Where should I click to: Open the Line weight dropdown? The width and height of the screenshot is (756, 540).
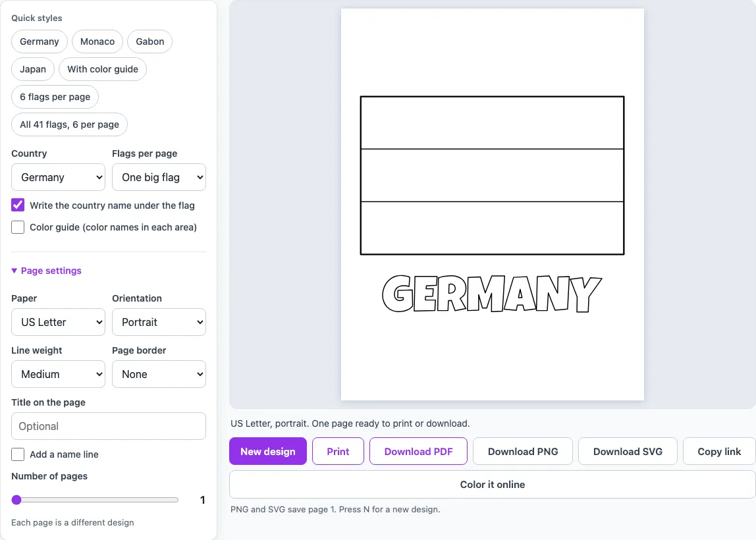tap(59, 374)
